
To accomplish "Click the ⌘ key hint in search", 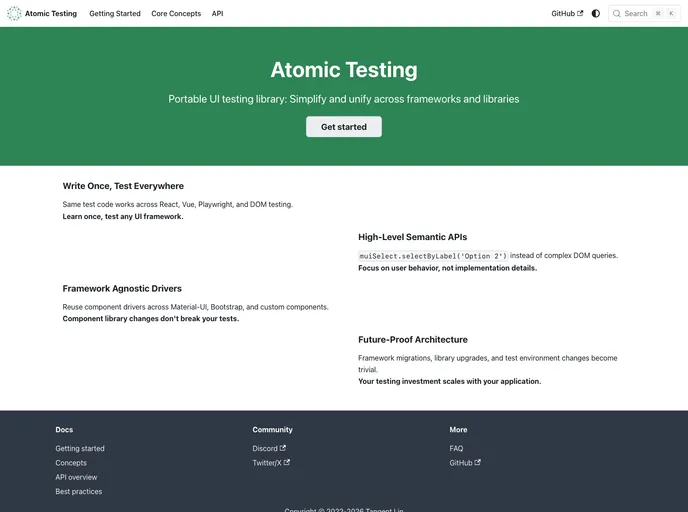I will click(658, 14).
